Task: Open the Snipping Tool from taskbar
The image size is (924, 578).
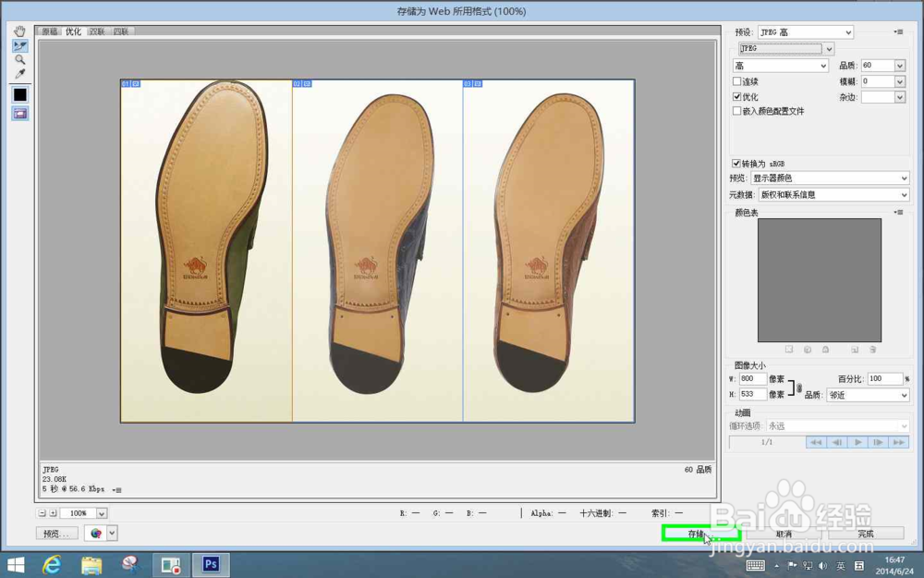Action: pos(131,565)
